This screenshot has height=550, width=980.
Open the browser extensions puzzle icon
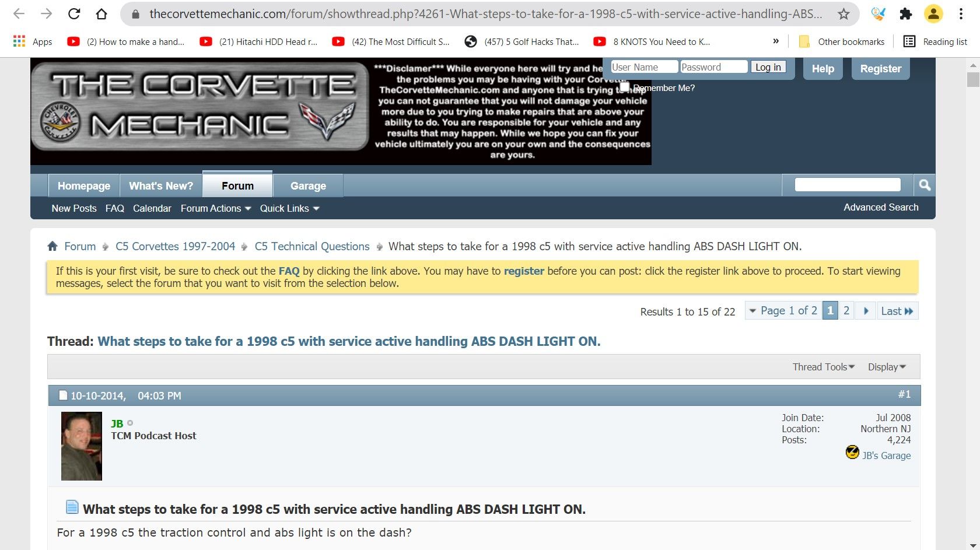(906, 13)
